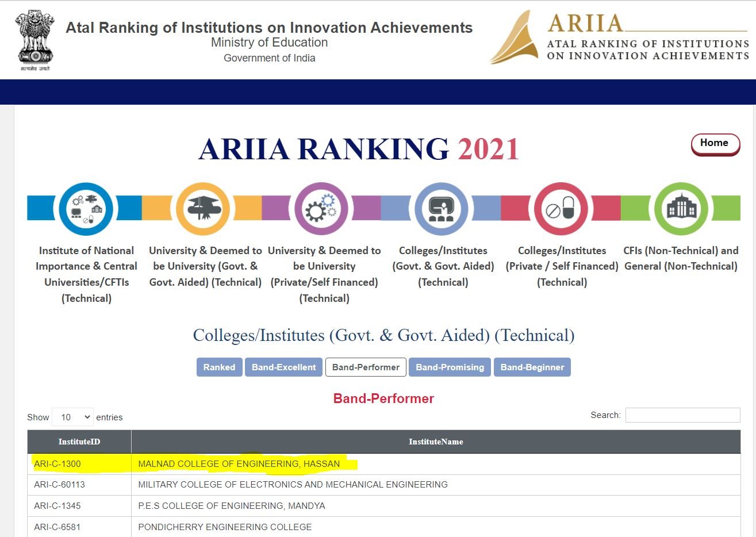The image size is (756, 537).
Task: Sort table by InstituteName column header
Action: [x=436, y=442]
